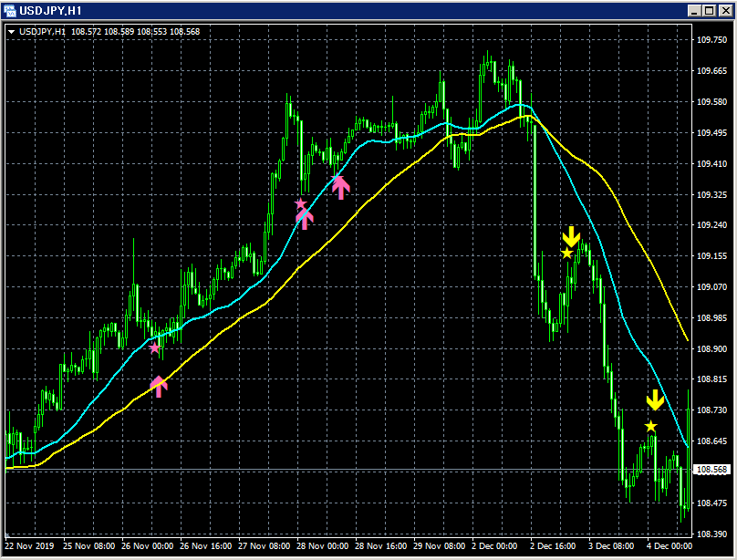Click the pink star near 28 Nov 00:00
This screenshot has width=737, height=560.
(x=301, y=204)
